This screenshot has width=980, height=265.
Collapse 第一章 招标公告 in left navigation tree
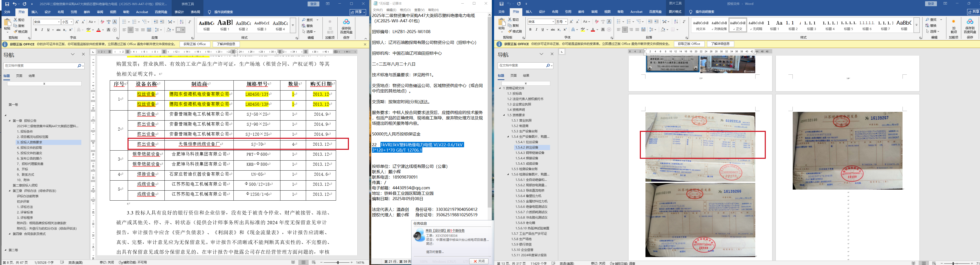[10, 121]
